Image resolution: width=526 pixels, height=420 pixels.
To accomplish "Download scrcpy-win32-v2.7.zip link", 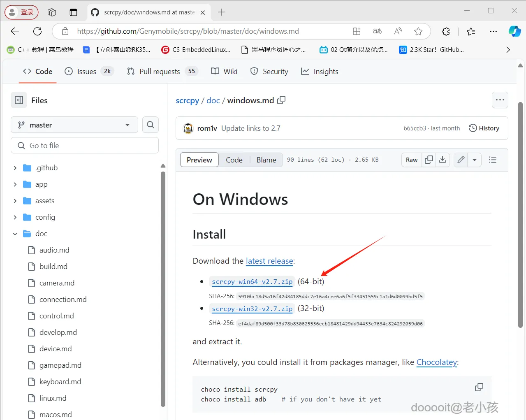I will click(x=252, y=309).
